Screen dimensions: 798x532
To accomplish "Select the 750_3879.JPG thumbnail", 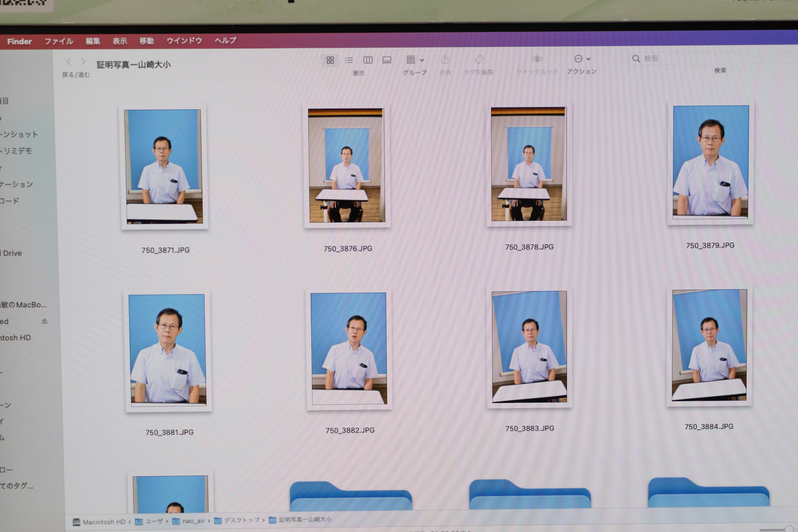I will 710,163.
